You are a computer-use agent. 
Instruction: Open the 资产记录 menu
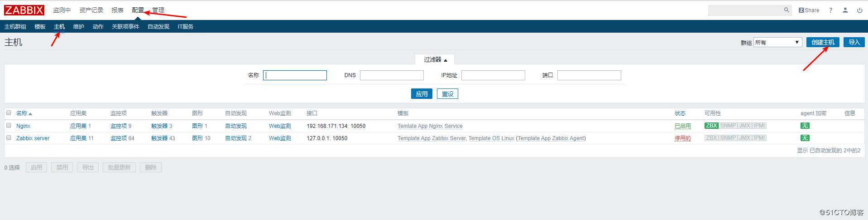pos(91,10)
